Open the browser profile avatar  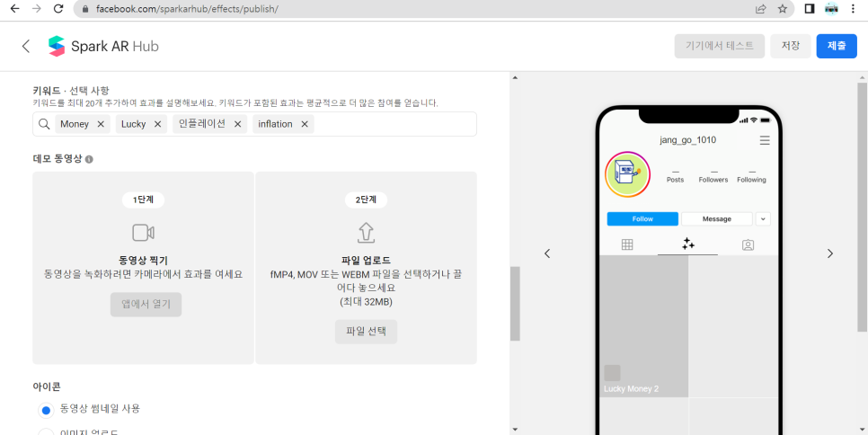click(x=831, y=9)
